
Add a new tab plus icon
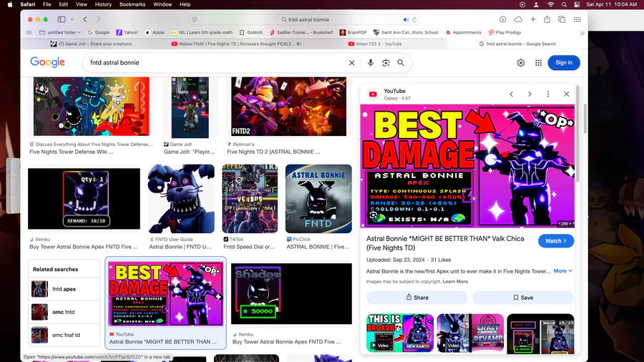tap(532, 19)
